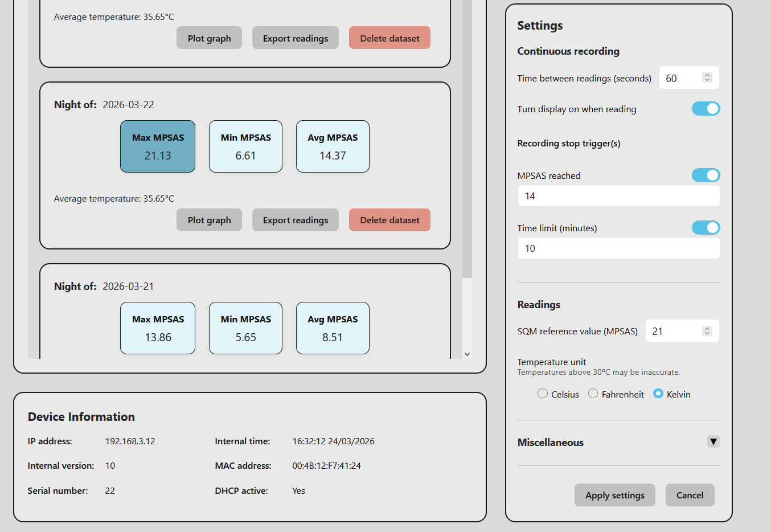Cancel the settings changes

(x=690, y=495)
